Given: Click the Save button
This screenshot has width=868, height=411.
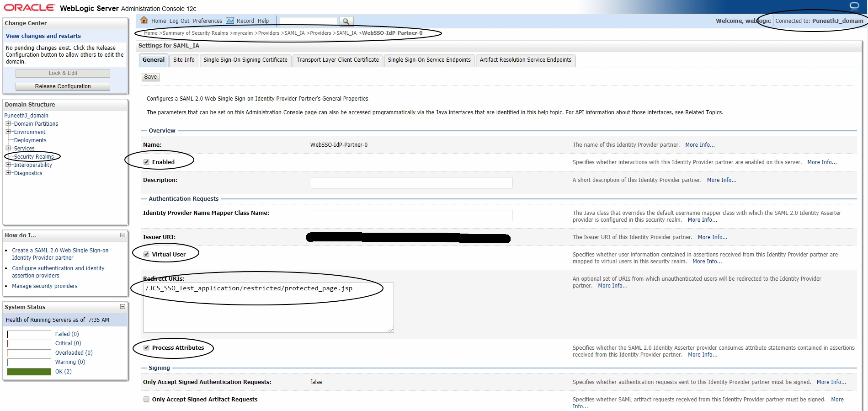Looking at the screenshot, I should [x=150, y=77].
